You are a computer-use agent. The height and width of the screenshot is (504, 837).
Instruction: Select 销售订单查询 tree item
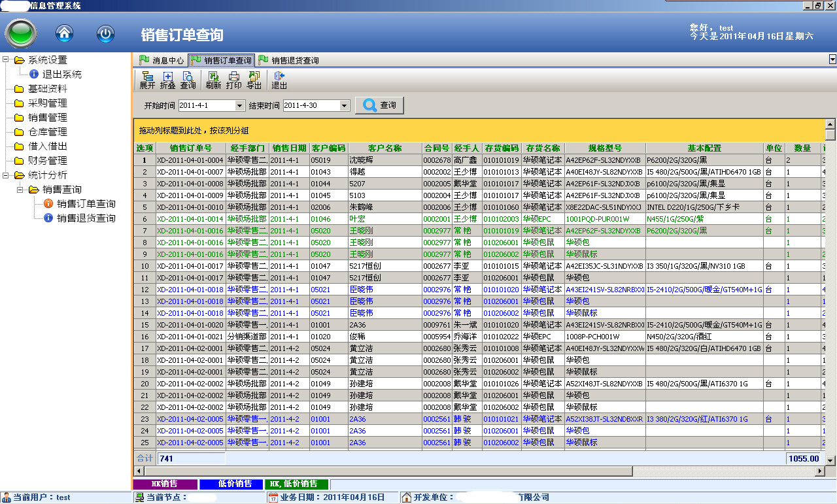point(86,203)
